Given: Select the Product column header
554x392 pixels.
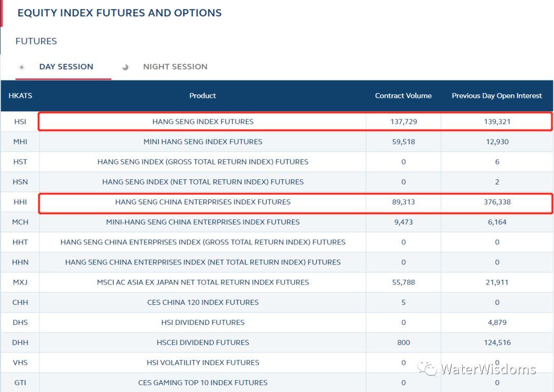Looking at the screenshot, I should click(203, 96).
